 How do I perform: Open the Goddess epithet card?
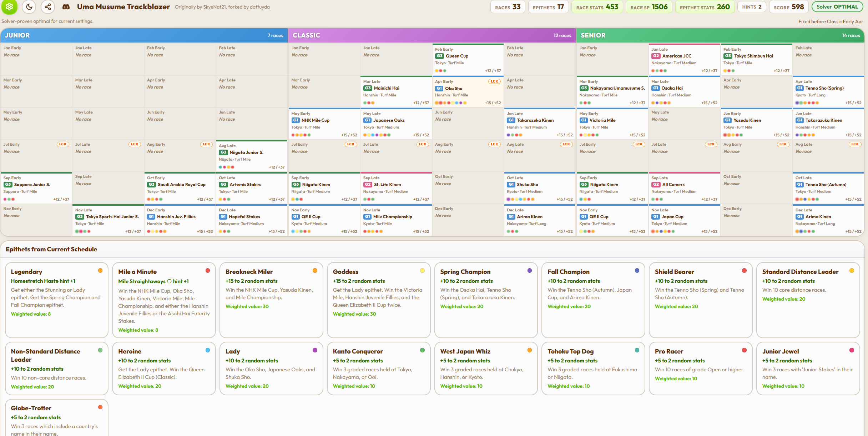pos(379,300)
